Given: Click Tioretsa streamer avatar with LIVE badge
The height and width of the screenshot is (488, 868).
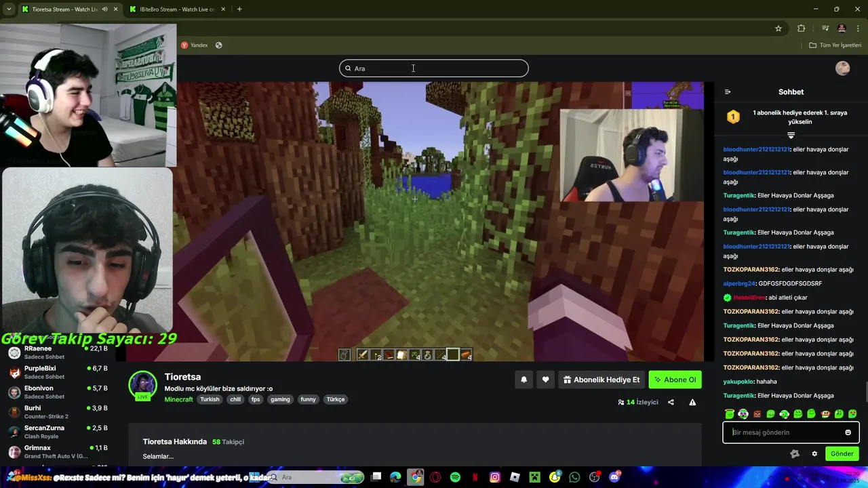Looking at the screenshot, I should coord(142,385).
